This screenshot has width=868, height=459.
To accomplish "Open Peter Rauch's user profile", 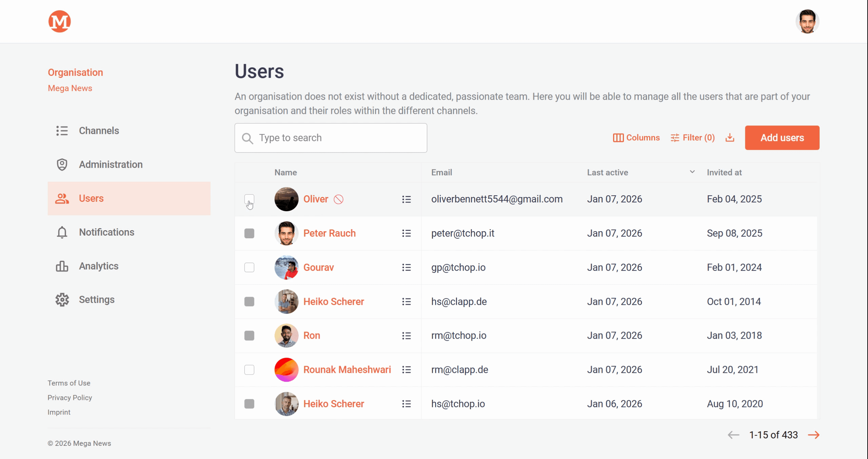I will click(329, 233).
